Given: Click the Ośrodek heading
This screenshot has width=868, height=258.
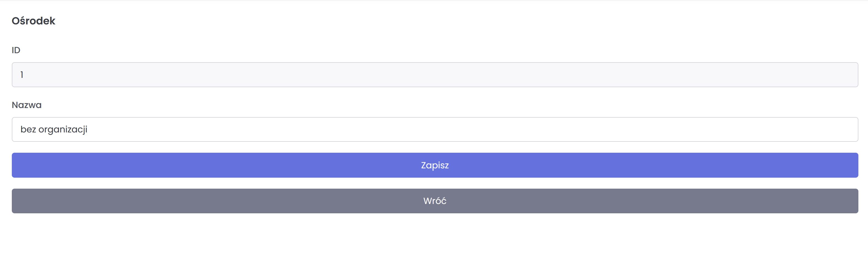Looking at the screenshot, I should pyautogui.click(x=33, y=21).
